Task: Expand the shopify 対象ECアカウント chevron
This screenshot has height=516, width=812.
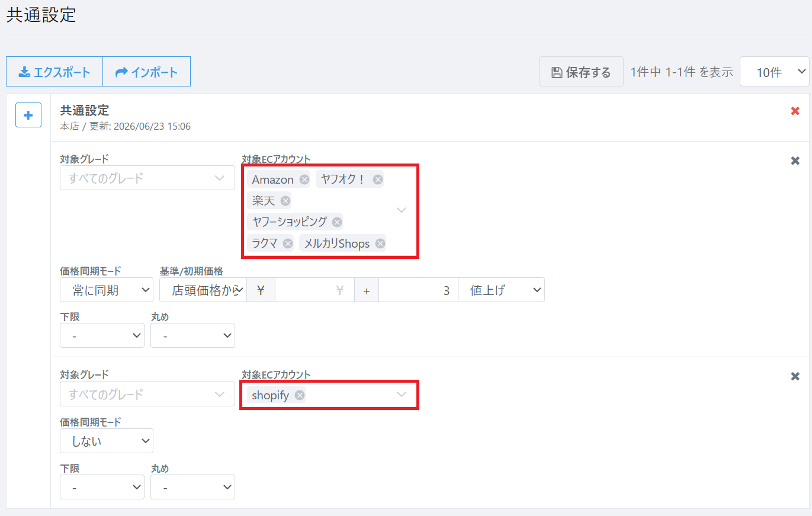Action: (x=402, y=395)
